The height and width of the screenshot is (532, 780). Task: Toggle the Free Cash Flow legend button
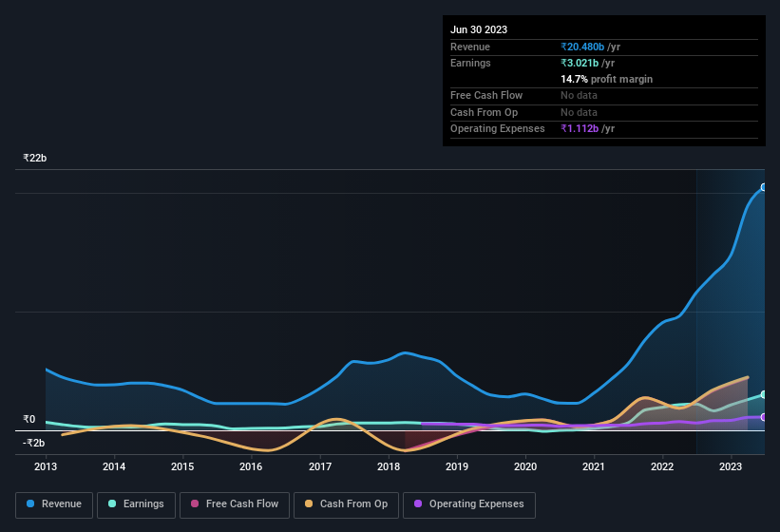click(x=235, y=504)
